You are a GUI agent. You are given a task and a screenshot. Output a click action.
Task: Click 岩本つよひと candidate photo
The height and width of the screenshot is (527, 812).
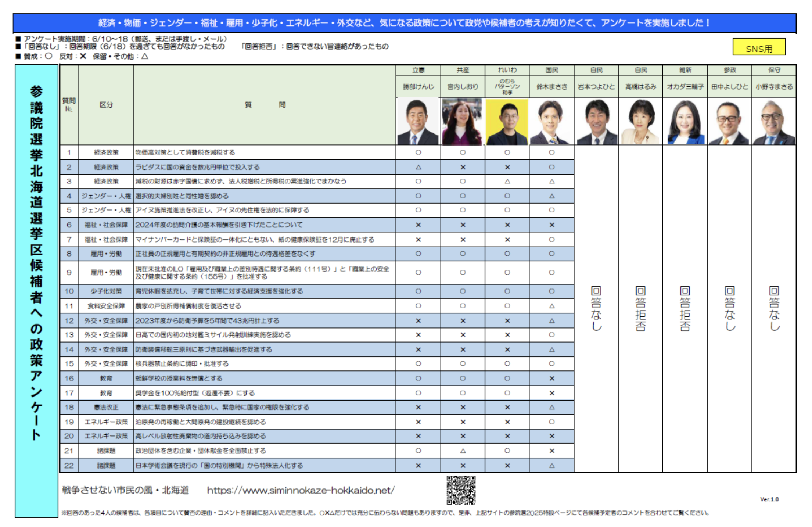pos(596,122)
